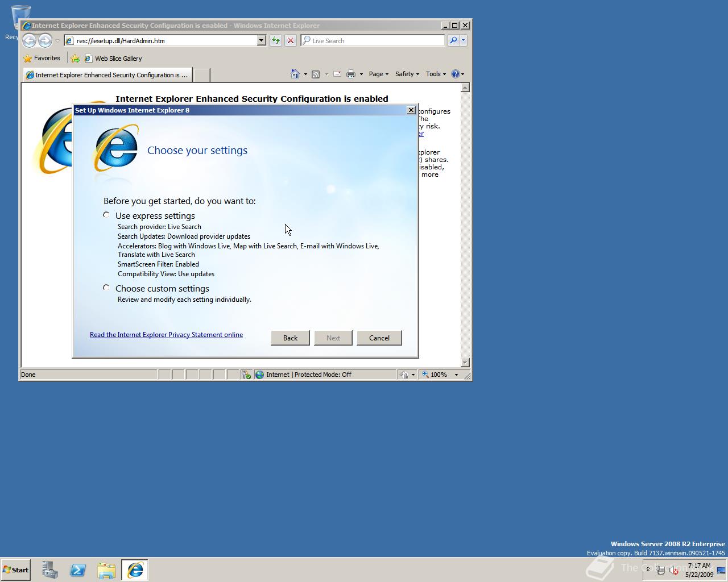Viewport: 728px width, 582px height.
Task: Open the recent pages dropdown arrow
Action: pyautogui.click(x=57, y=41)
